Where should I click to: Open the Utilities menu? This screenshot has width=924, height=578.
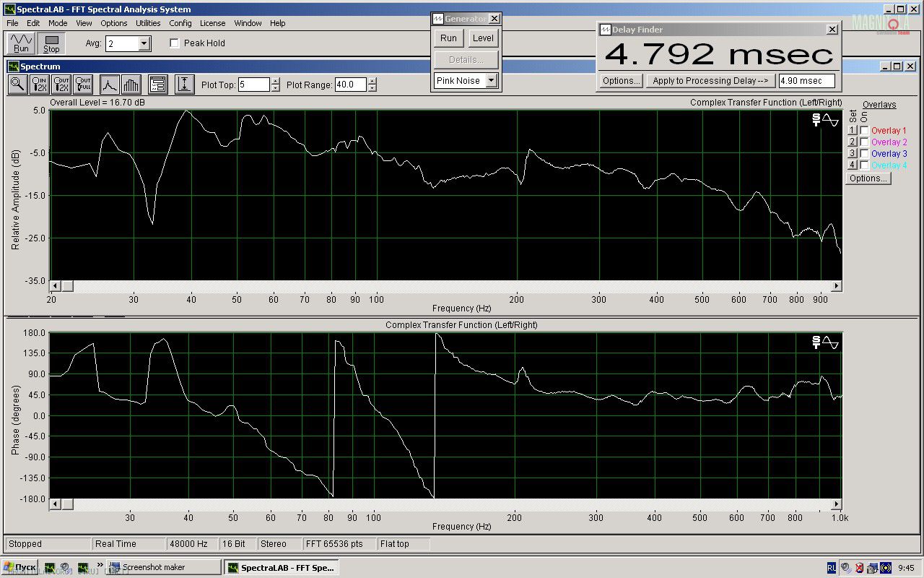[148, 23]
